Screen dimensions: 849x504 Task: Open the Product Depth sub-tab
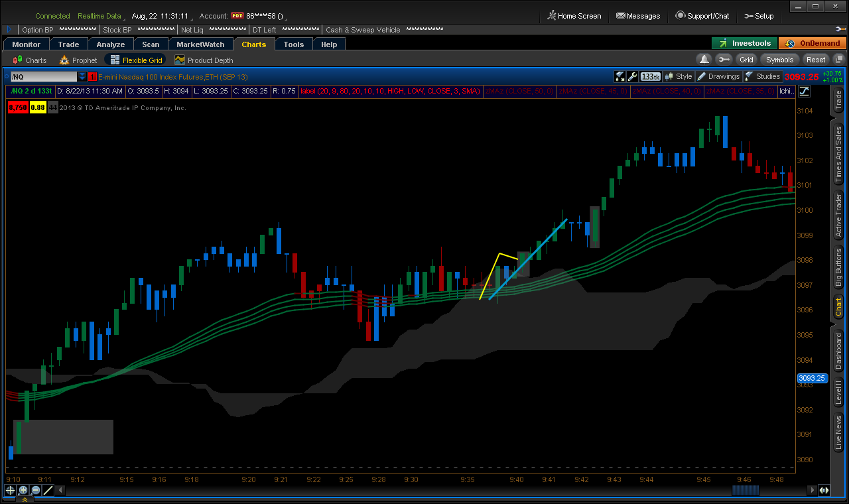[x=204, y=60]
